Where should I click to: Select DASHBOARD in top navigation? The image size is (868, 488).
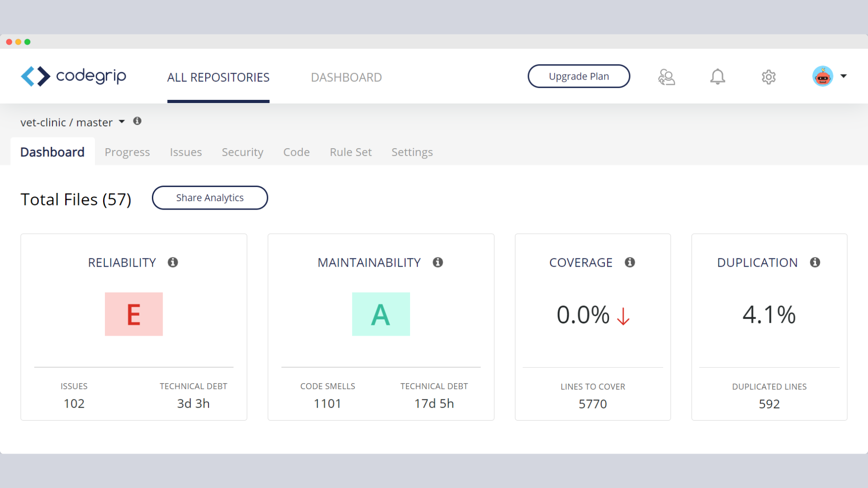[346, 77]
